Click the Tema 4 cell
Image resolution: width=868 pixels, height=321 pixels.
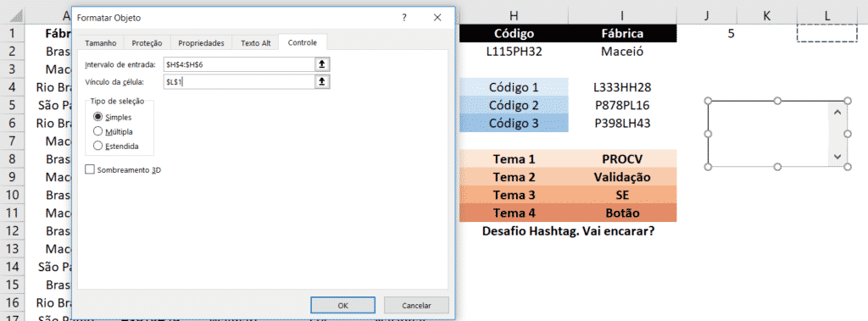(515, 213)
